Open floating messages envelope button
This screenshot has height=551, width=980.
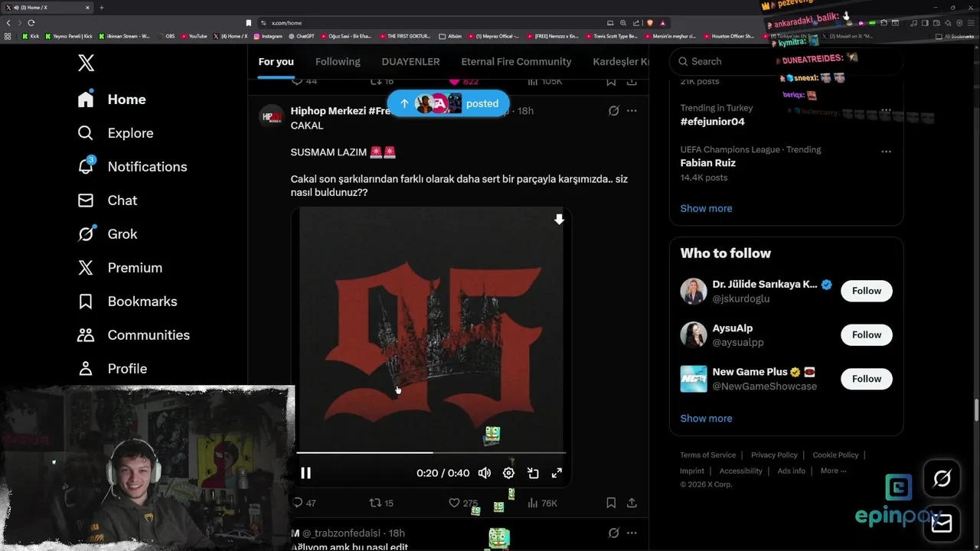pyautogui.click(x=942, y=523)
